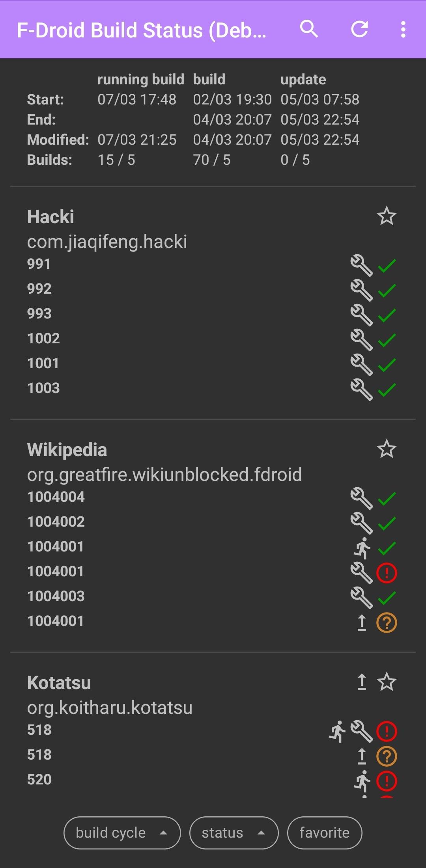Open the search icon in toolbar
Screen dimensions: 426x868
[309, 29]
